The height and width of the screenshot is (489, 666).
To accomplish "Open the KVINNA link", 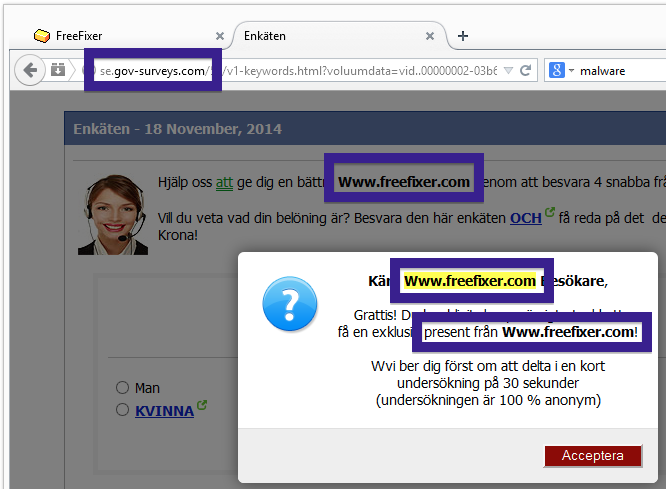I will coord(164,411).
